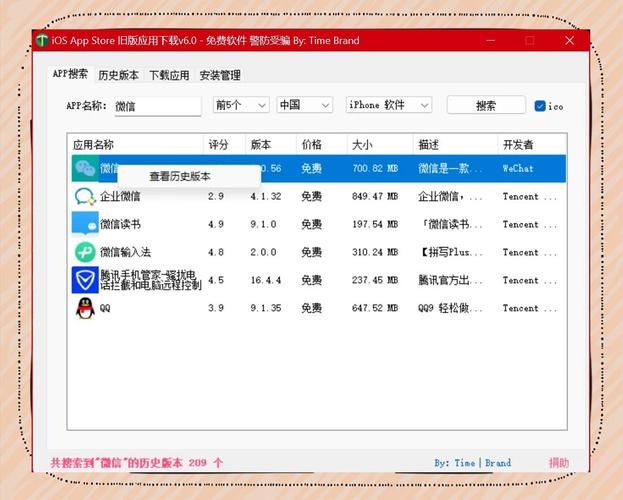Switch to the APP搜索 tab

pyautogui.click(x=70, y=74)
